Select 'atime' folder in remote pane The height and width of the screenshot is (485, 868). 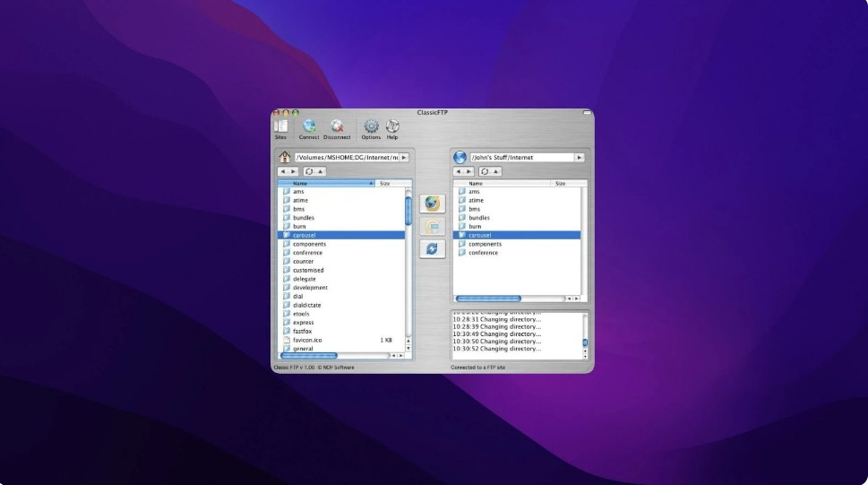(517, 201)
